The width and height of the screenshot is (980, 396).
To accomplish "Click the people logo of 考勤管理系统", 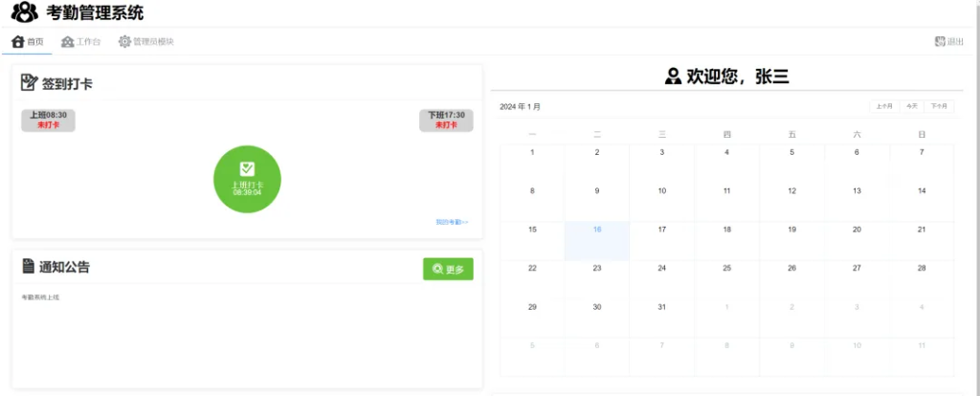I will pos(25,12).
